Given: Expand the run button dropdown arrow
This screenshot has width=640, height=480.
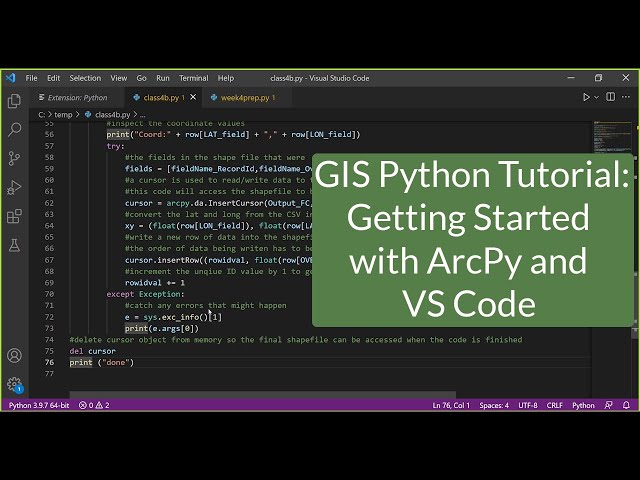Looking at the screenshot, I should tap(596, 97).
